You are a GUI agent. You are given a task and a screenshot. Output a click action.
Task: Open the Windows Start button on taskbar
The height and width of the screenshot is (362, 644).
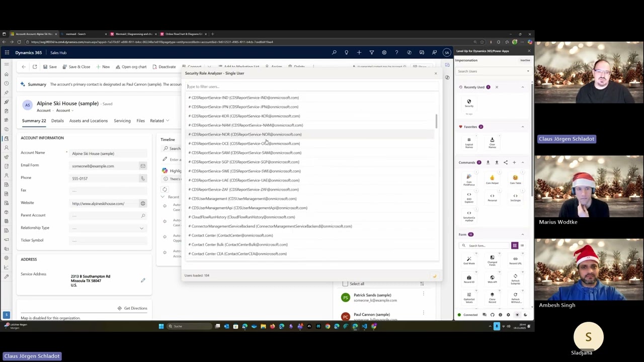click(161, 326)
